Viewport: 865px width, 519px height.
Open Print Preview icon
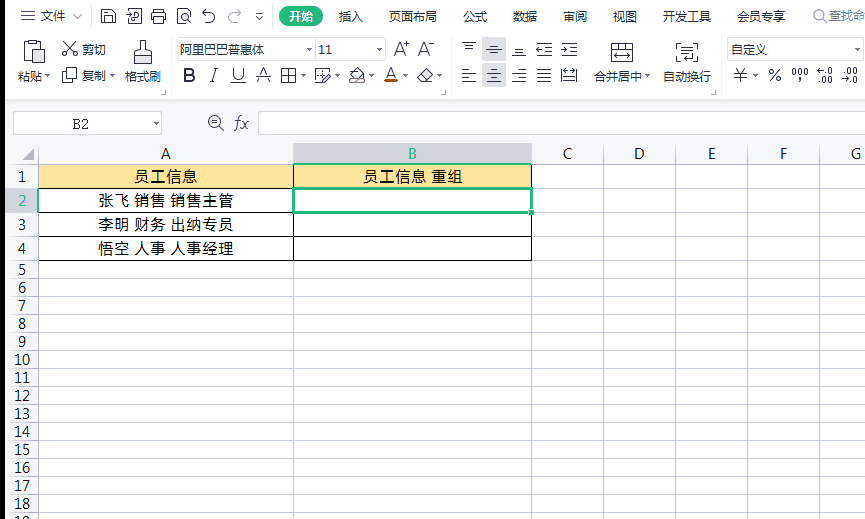[x=184, y=16]
